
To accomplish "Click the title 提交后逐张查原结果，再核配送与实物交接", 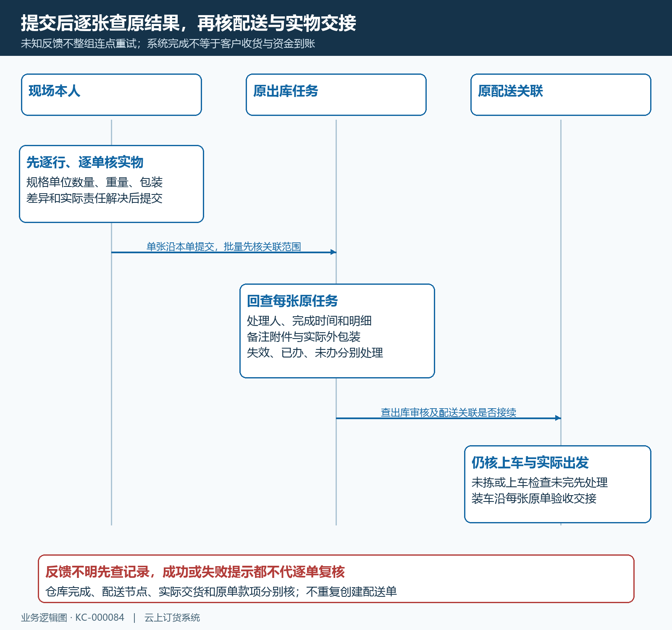I will pos(189,23).
